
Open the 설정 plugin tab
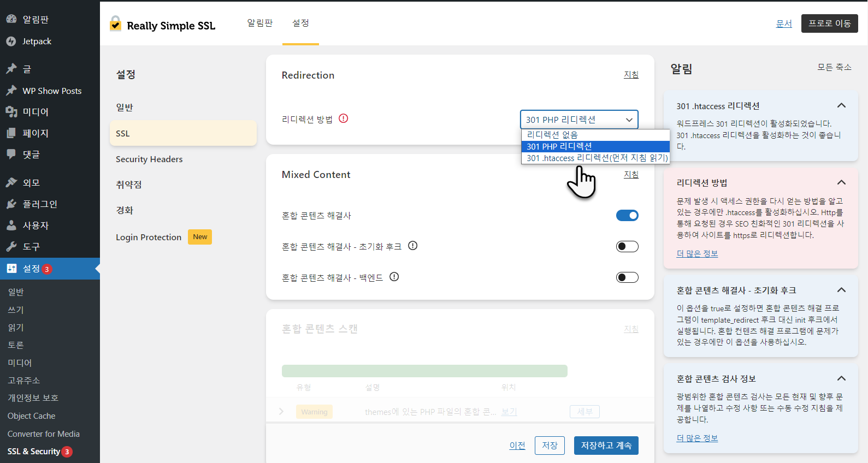[300, 23]
